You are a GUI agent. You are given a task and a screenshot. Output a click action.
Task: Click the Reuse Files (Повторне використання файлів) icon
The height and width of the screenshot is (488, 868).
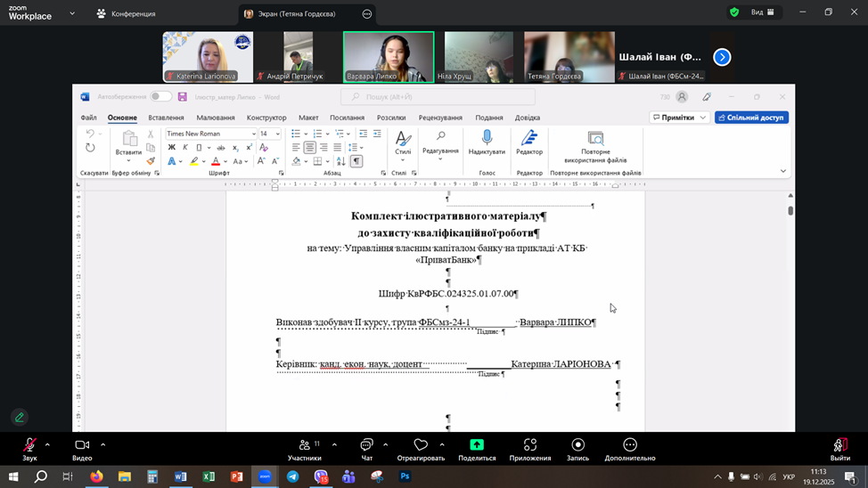pyautogui.click(x=595, y=138)
